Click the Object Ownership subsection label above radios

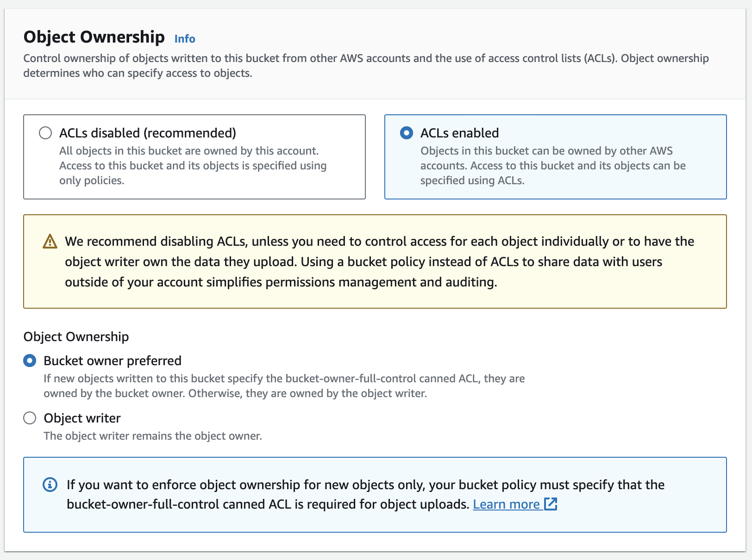(x=76, y=337)
